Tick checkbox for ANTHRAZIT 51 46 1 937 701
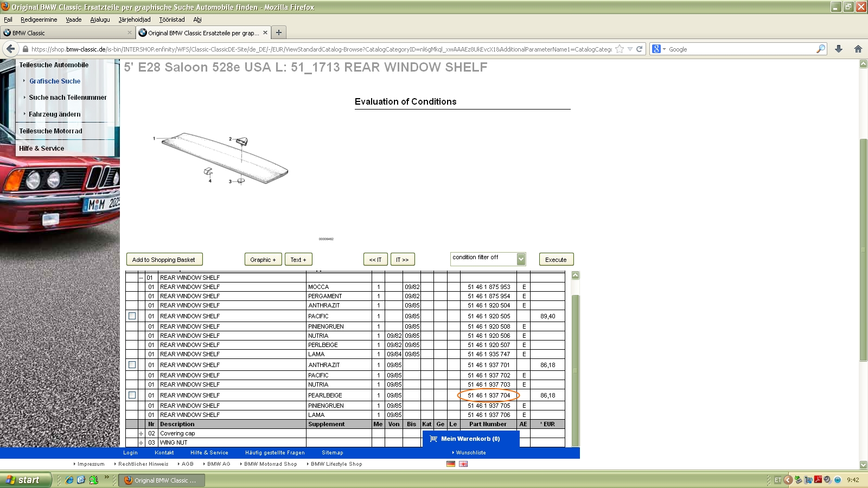The height and width of the screenshot is (488, 868). point(132,365)
